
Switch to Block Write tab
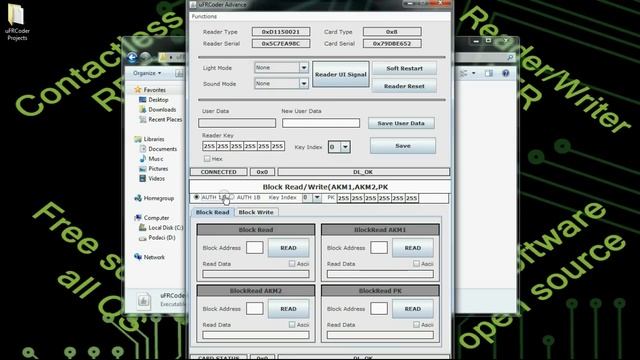click(256, 212)
